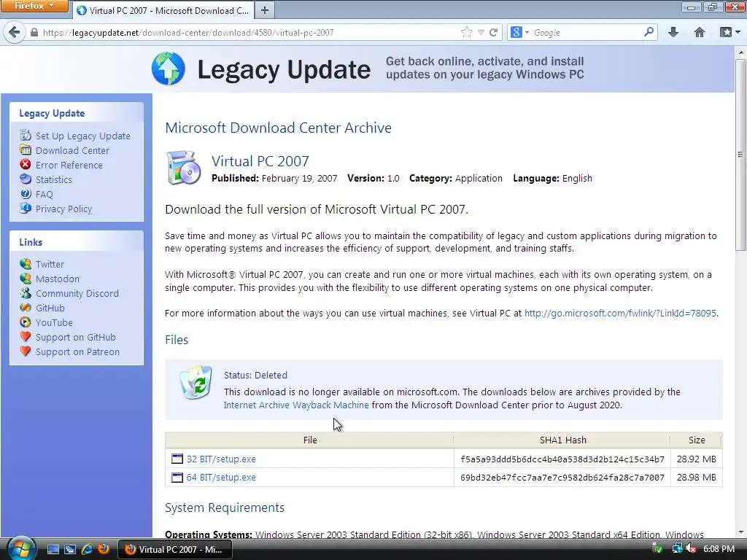The width and height of the screenshot is (747, 560).
Task: Click the Virtual PC 2007 taskbar button
Action: (174, 549)
